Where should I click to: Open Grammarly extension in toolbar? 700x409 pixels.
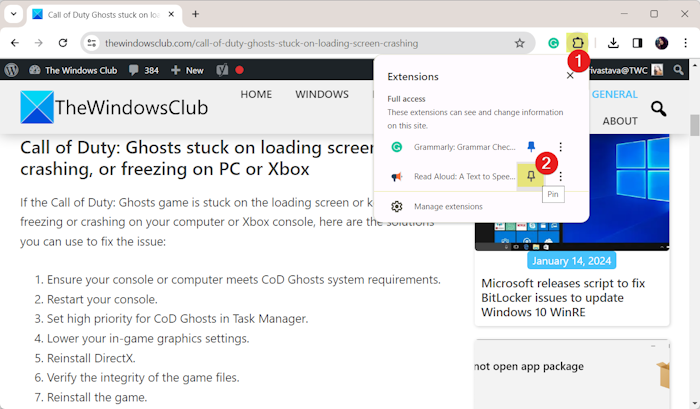tap(553, 43)
